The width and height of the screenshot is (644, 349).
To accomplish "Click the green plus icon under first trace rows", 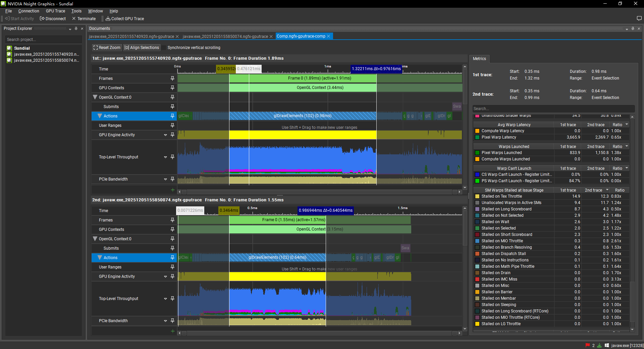I will click(173, 190).
